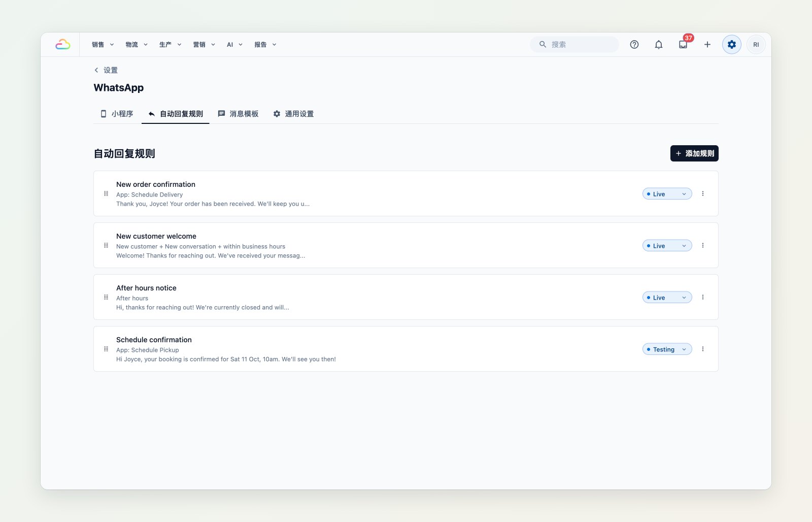This screenshot has width=812, height=522.
Task: Switch to the 小程序 tab
Action: 117,114
